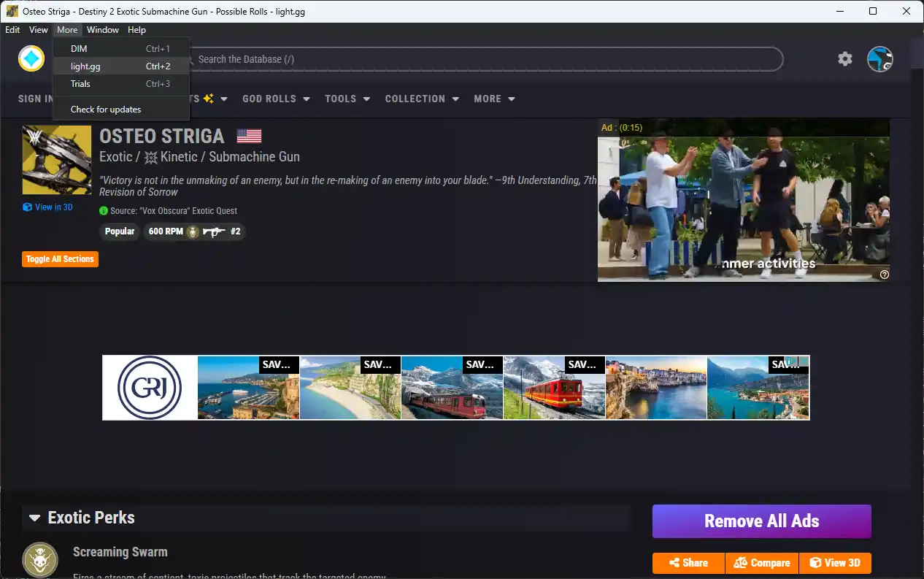Click the cube icon on View 3D button
Screen dimensions: 924x579
pyautogui.click(x=816, y=563)
